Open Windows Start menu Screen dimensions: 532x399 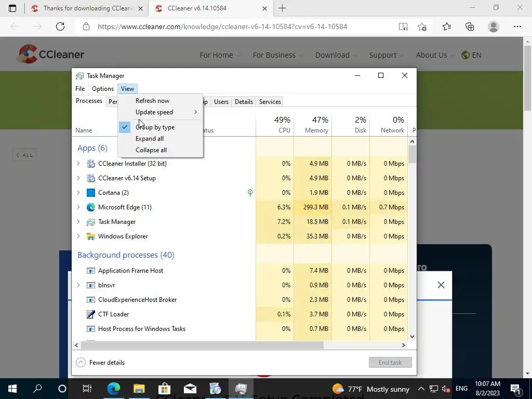pos(12,389)
